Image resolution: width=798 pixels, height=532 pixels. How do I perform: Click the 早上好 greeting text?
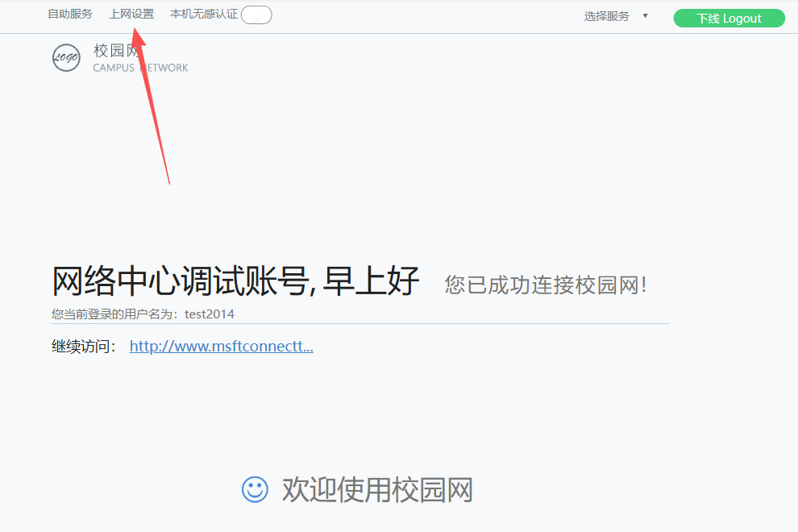[x=371, y=281]
